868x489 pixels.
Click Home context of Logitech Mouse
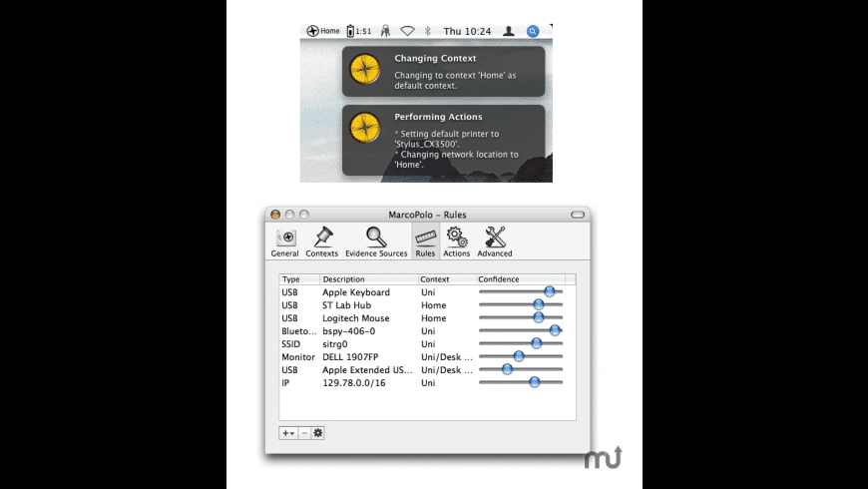(x=433, y=318)
